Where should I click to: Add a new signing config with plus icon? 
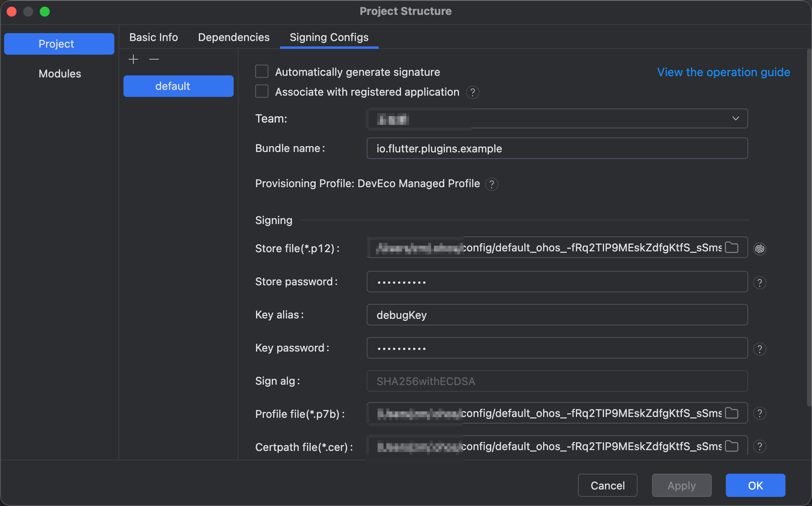point(133,60)
